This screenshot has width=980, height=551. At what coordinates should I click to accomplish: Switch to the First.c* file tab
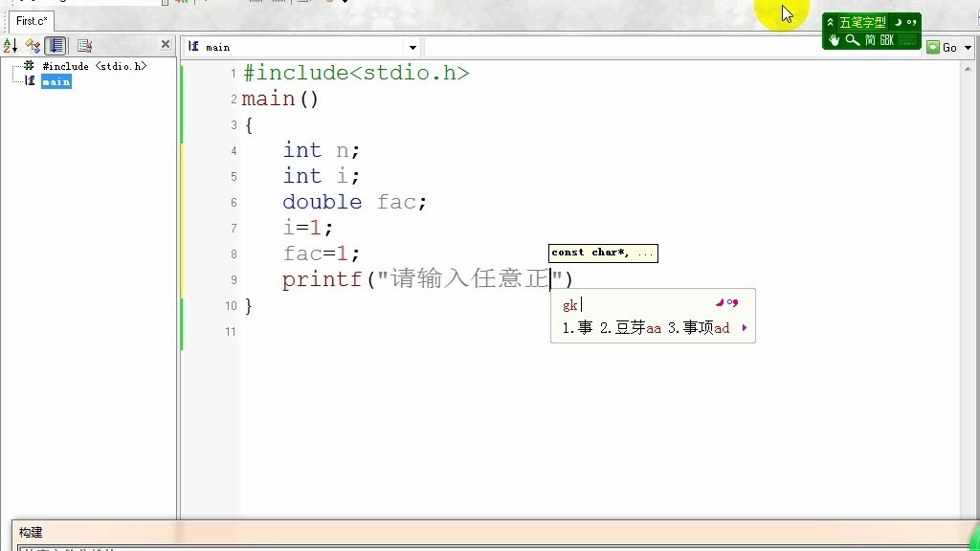click(32, 21)
